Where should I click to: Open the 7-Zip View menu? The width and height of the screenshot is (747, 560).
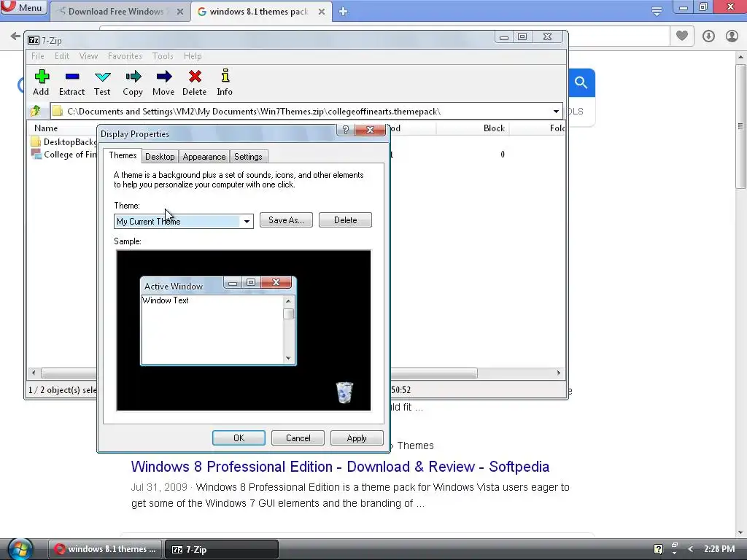click(88, 56)
